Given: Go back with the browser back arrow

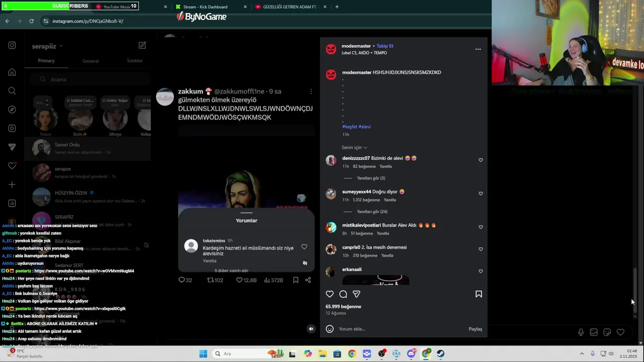Looking at the screenshot, I should coord(7,21).
